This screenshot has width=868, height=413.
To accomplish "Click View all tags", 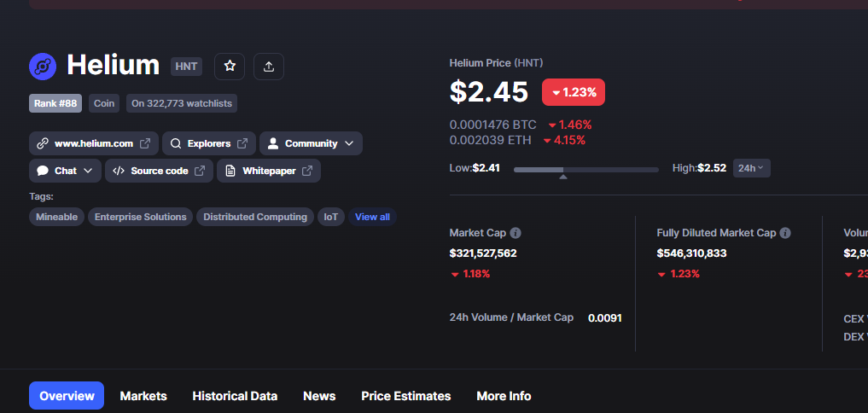I will point(373,217).
